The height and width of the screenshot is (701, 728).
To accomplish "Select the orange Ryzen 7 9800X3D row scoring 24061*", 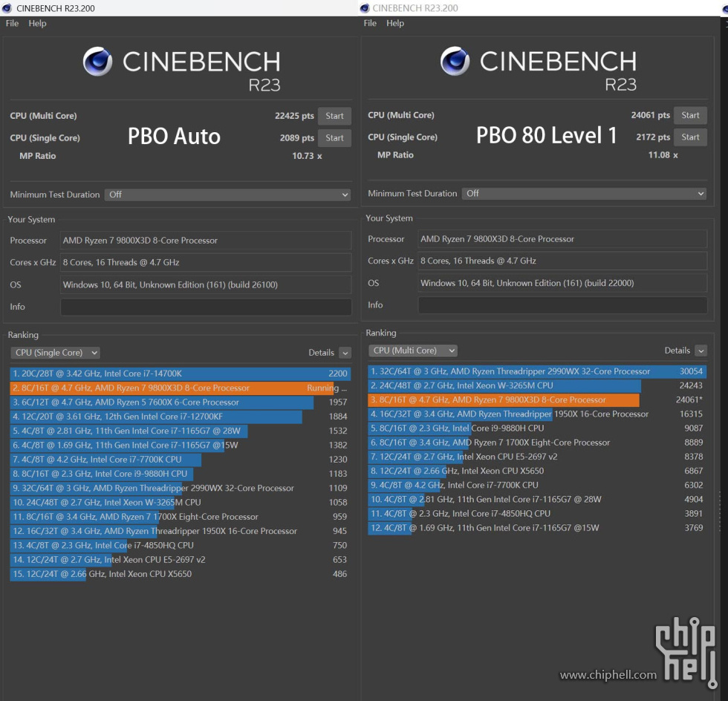I will (537, 400).
